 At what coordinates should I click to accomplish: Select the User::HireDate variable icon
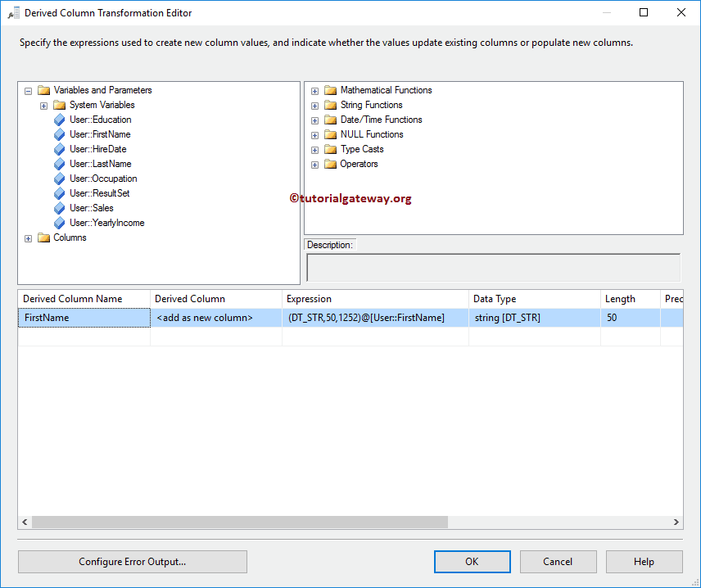point(59,148)
